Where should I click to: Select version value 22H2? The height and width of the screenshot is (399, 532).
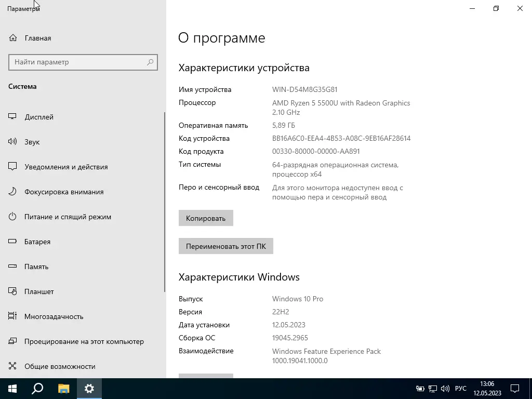click(x=281, y=312)
